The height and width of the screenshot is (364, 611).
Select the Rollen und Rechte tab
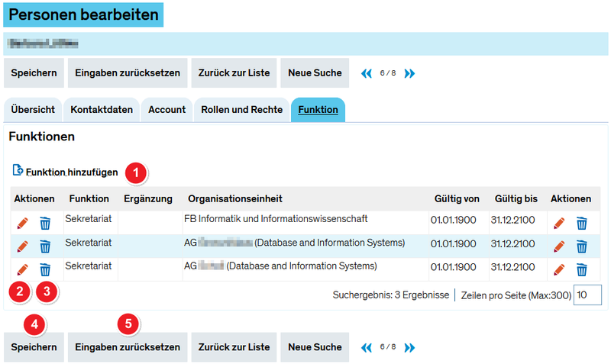241,110
